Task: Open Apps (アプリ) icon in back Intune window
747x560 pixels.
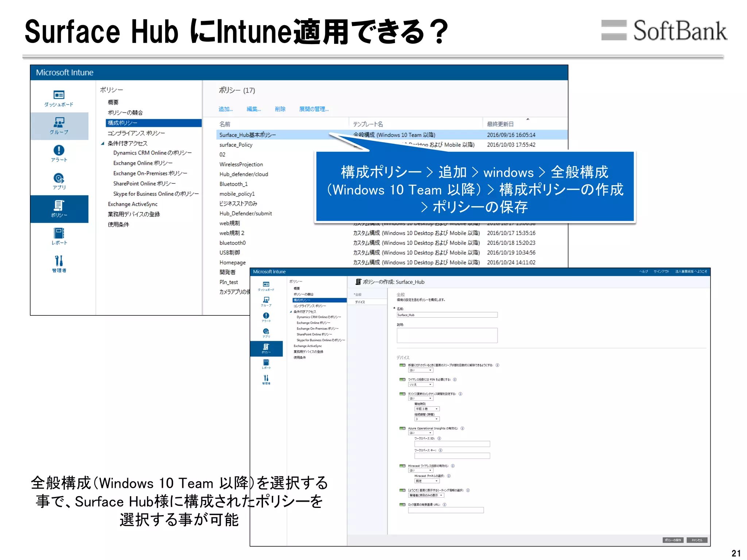Action: coord(59,181)
